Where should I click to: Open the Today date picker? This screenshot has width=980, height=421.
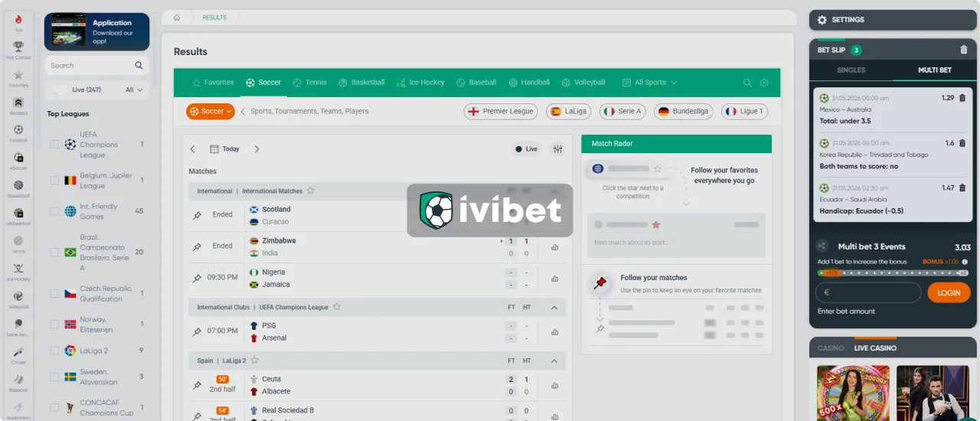pos(224,149)
